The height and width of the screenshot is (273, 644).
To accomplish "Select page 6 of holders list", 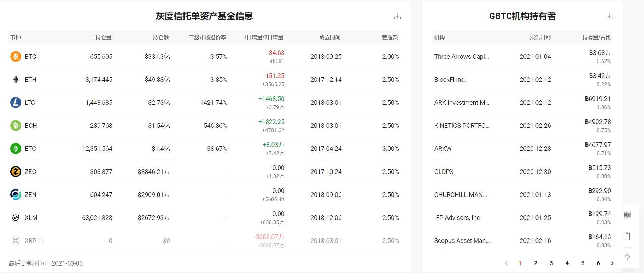I will [x=598, y=263].
